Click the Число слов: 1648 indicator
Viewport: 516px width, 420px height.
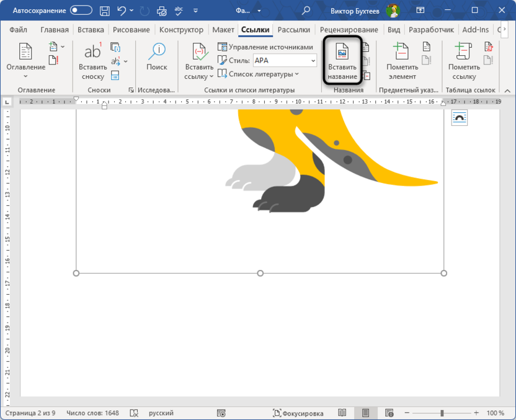(x=93, y=413)
